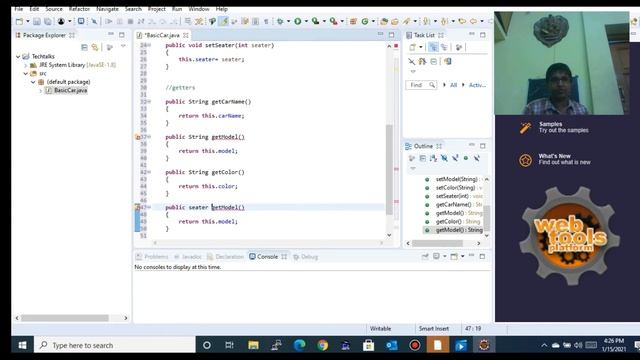Click Categorized presentation icon in Task List
The height and width of the screenshot is (360, 640).
tap(433, 47)
